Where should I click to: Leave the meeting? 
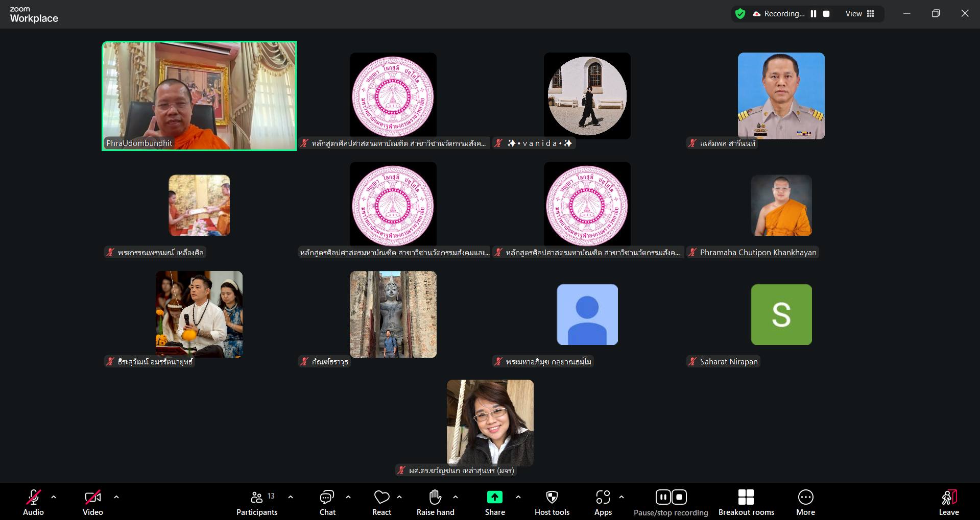point(948,498)
